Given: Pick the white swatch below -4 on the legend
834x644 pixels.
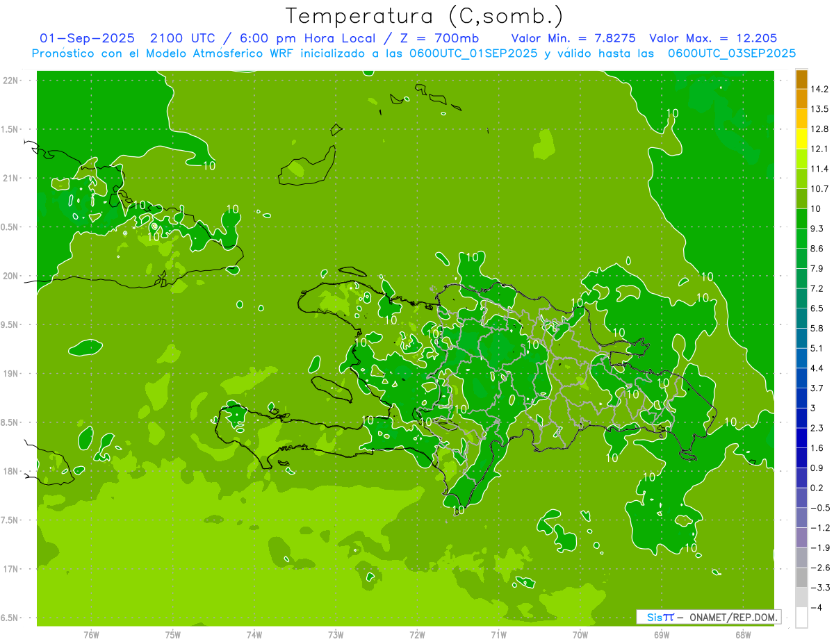Looking at the screenshot, I should tap(801, 617).
